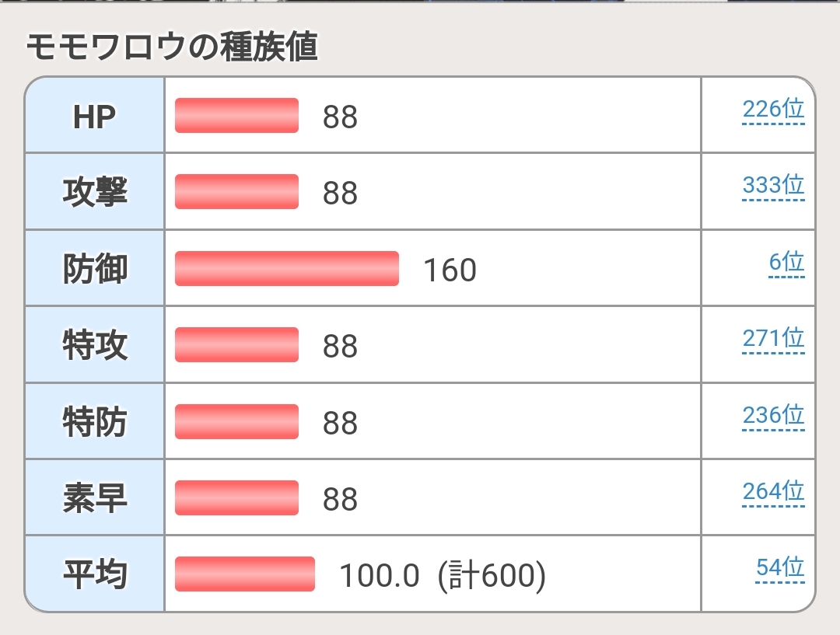Select the 攻撃 row label
The width and height of the screenshot is (840, 635).
[95, 192]
